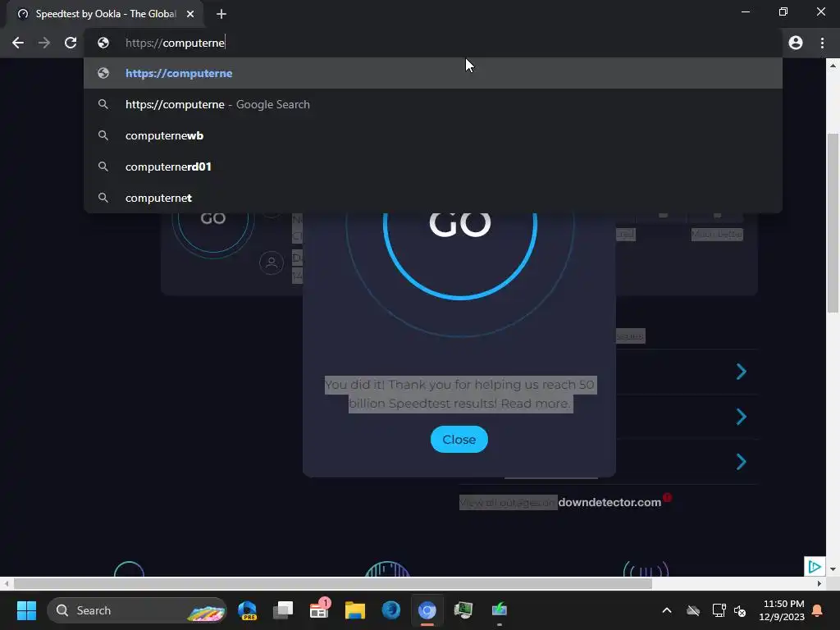Click the OneDrive cloud tray icon
The width and height of the screenshot is (840, 630).
tap(692, 610)
